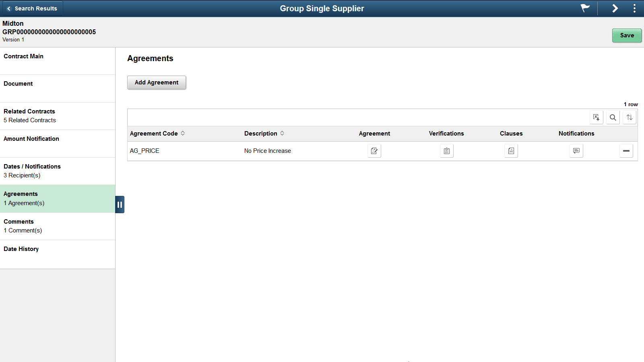Select the AG_PRICE agreement code text
The width and height of the screenshot is (644, 362).
pyautogui.click(x=144, y=150)
